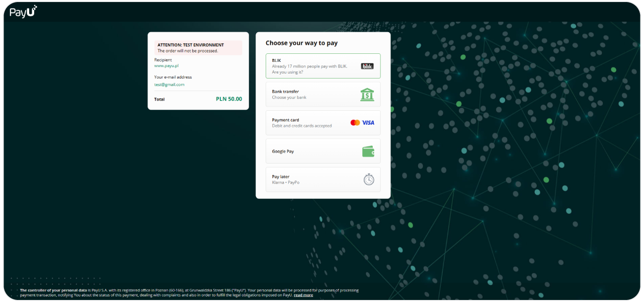644x302 pixels.
Task: Click the stopwatch icon for Pay later
Action: click(369, 179)
